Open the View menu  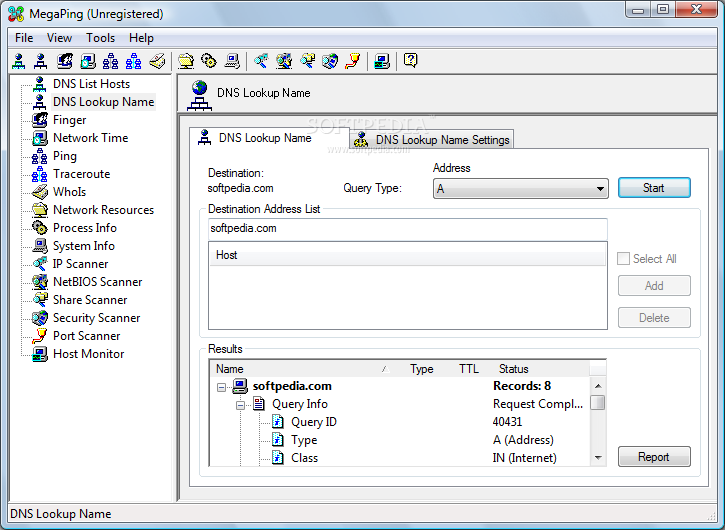59,38
